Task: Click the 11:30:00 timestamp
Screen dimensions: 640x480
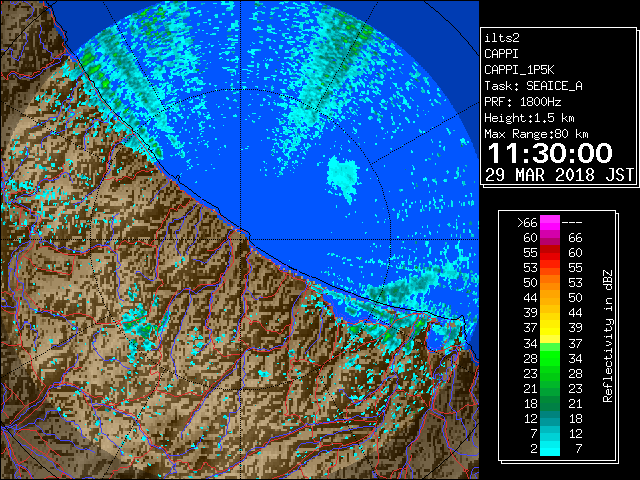Action: click(x=550, y=153)
